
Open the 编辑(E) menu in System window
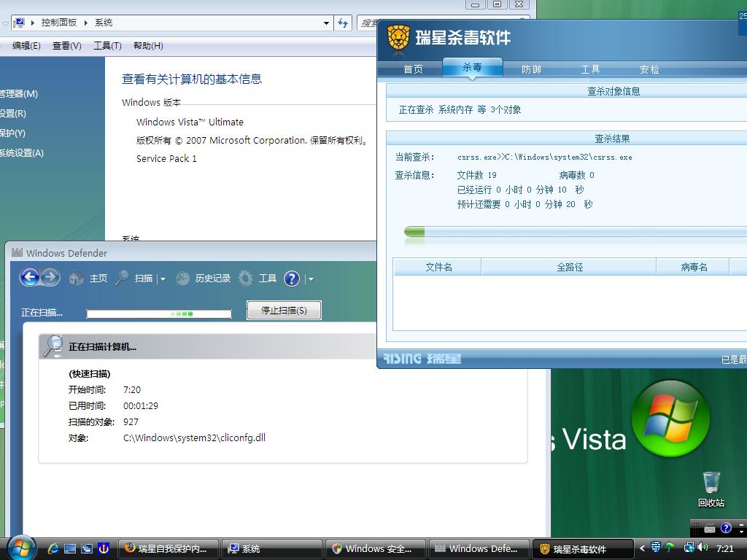26,46
